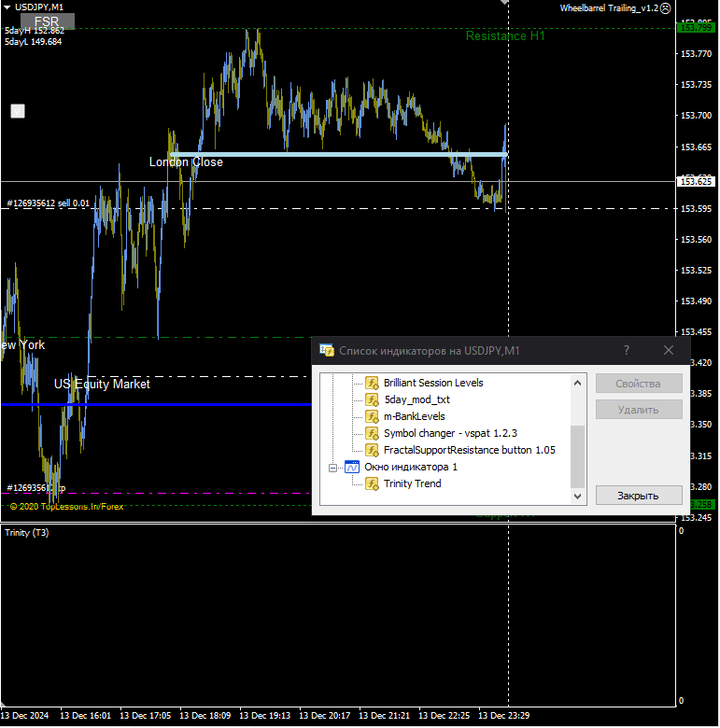
Task: Click the Brilliant Session Levels indicator icon
Action: [372, 383]
